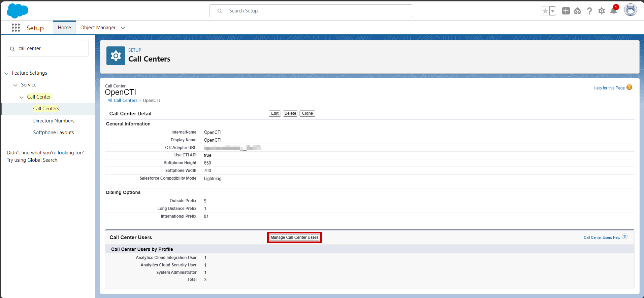This screenshot has width=644, height=298.
Task: Click the Lightning compatibility mode value
Action: [213, 179]
